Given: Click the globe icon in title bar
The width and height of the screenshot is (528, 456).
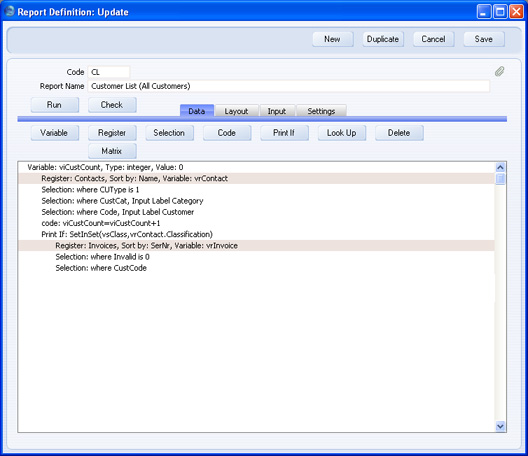Looking at the screenshot, I should tap(9, 11).
